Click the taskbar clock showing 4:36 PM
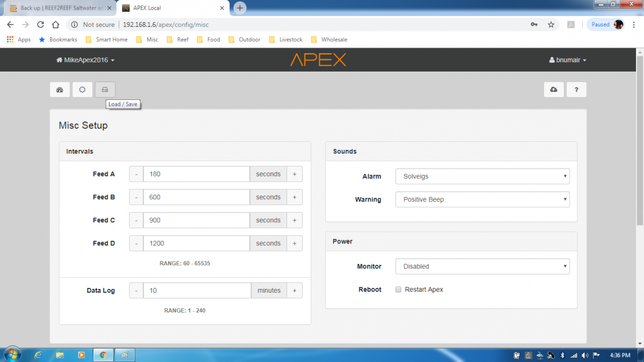Viewport: 644px width, 362px height. tap(620, 355)
